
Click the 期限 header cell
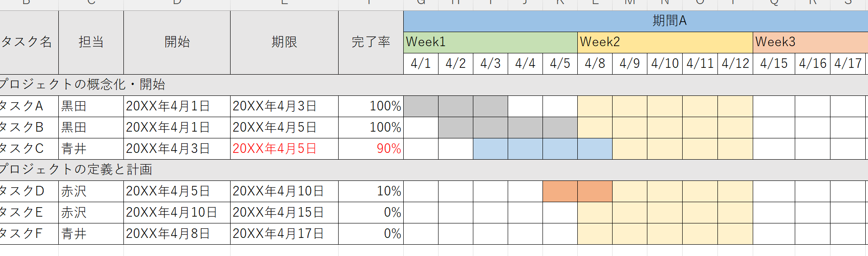(x=284, y=42)
